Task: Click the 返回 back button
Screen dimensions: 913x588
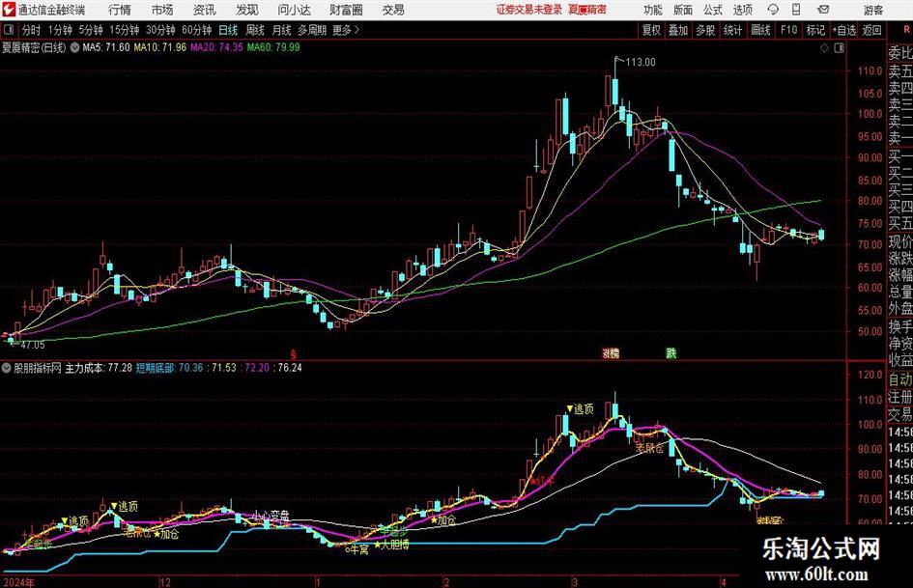Action: [871, 30]
